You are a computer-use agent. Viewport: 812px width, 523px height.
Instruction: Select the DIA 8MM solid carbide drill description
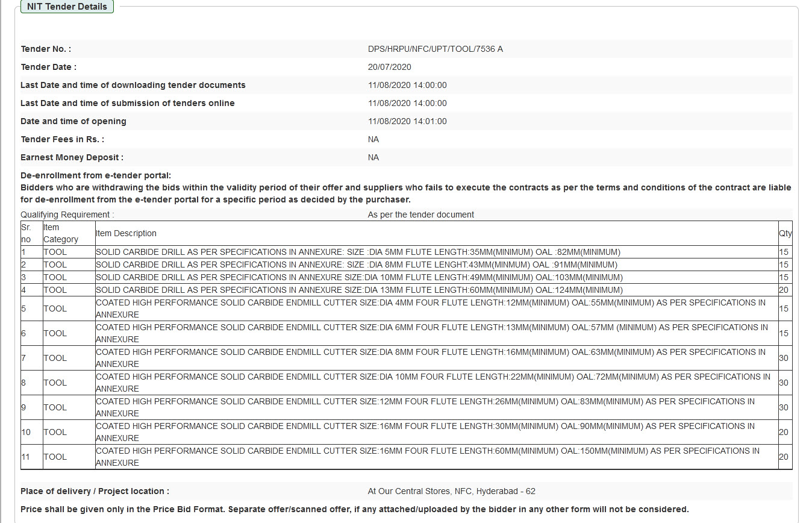(x=357, y=265)
